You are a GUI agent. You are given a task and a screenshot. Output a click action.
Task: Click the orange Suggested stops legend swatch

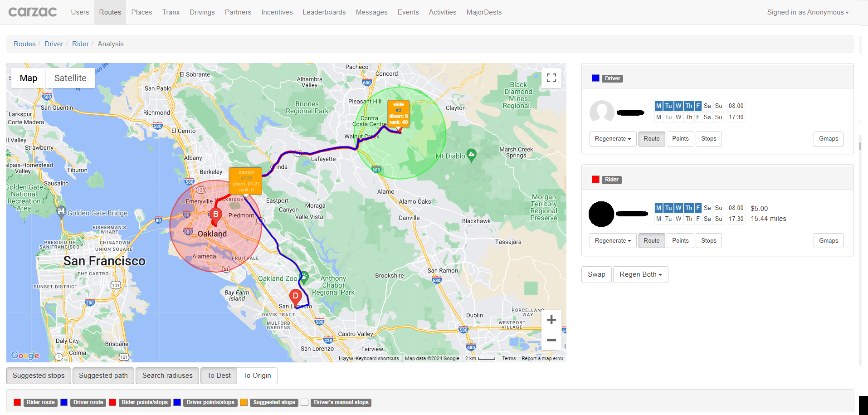[244, 402]
